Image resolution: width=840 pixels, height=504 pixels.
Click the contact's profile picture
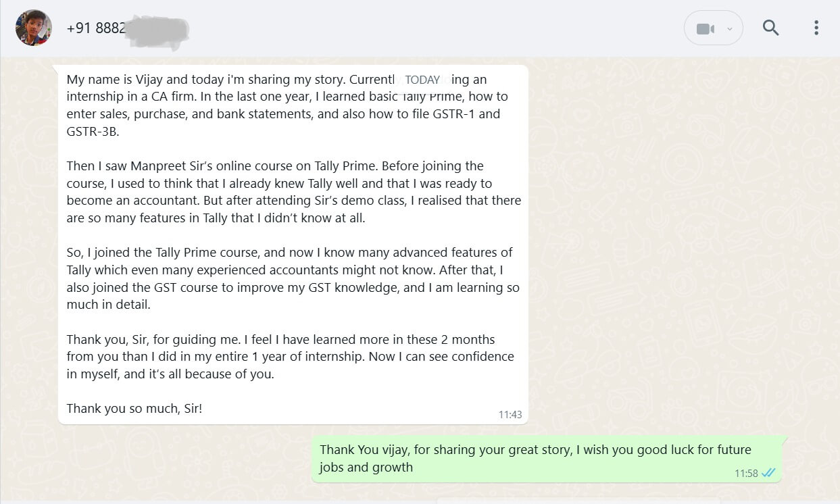(34, 28)
